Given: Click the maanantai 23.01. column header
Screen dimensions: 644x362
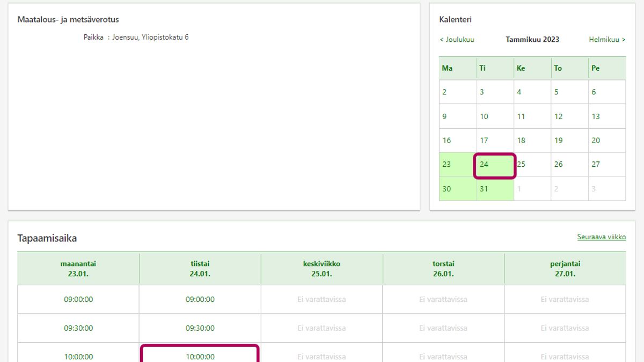Looking at the screenshot, I should (x=78, y=269).
